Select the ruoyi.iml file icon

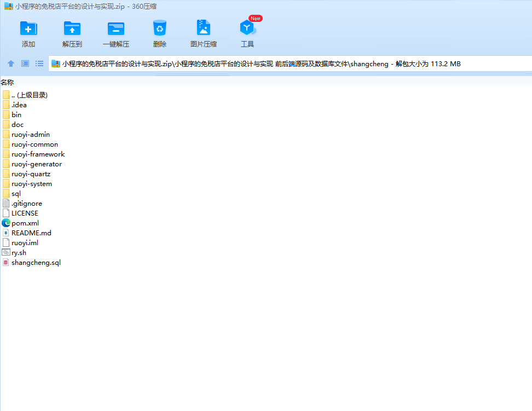[x=6, y=242]
